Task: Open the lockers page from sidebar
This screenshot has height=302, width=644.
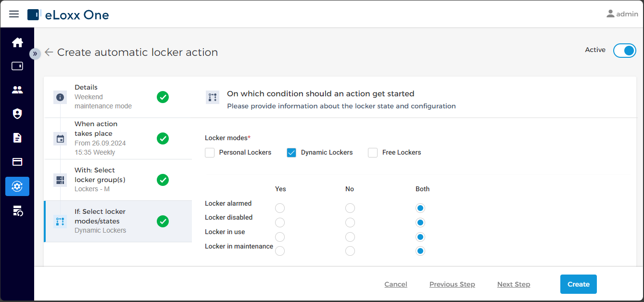Action: [x=17, y=66]
